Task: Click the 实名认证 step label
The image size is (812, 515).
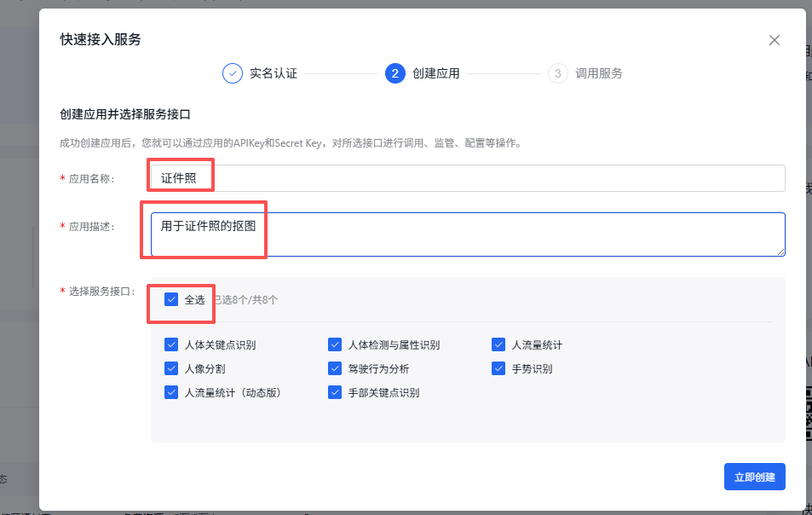Action: [x=274, y=73]
